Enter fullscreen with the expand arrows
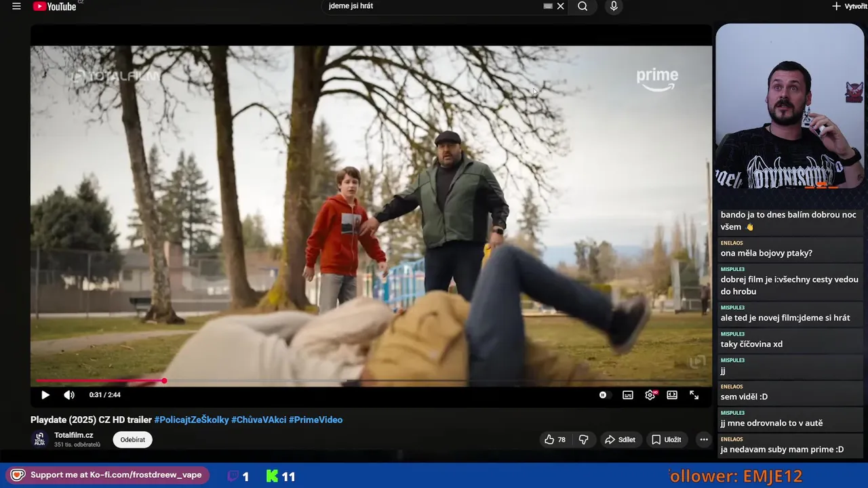Viewport: 868px width, 488px height. click(x=694, y=394)
